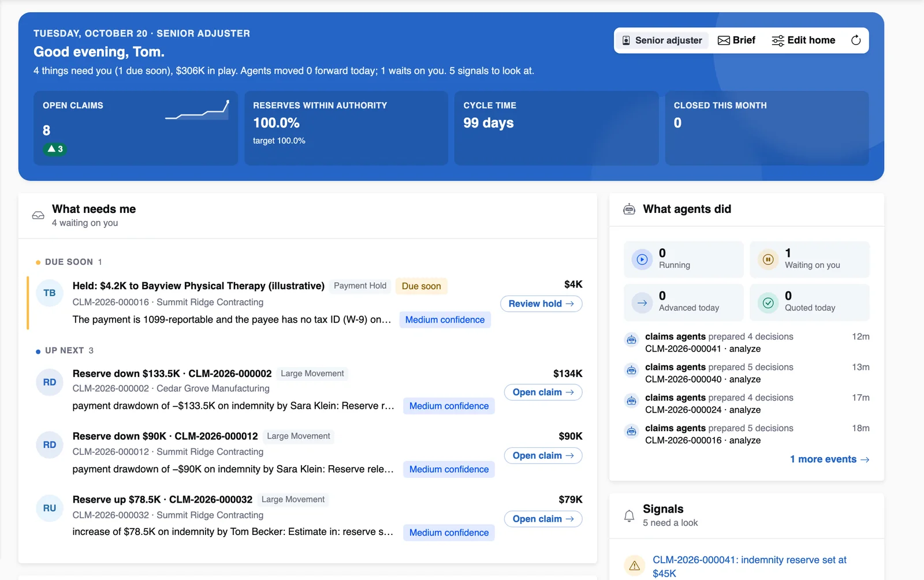Click the warning triangle icon on the CLM-2026-000041 signal
The width and height of the screenshot is (924, 580).
[635, 566]
